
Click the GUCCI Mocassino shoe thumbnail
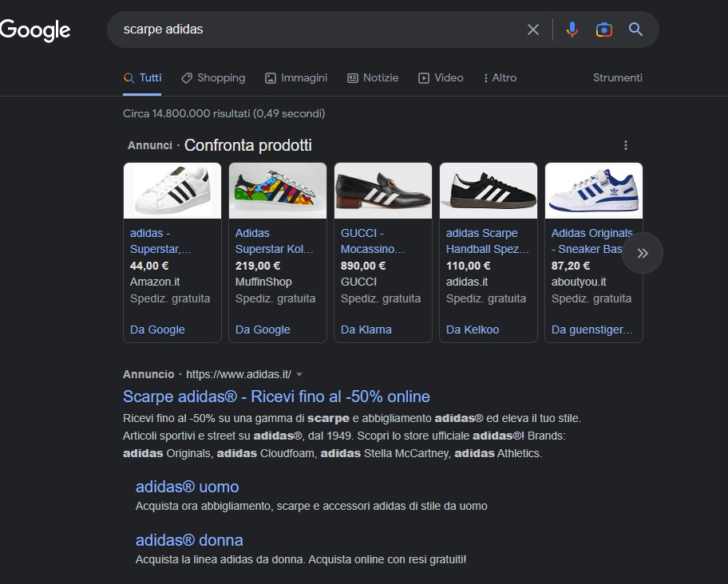(x=383, y=191)
